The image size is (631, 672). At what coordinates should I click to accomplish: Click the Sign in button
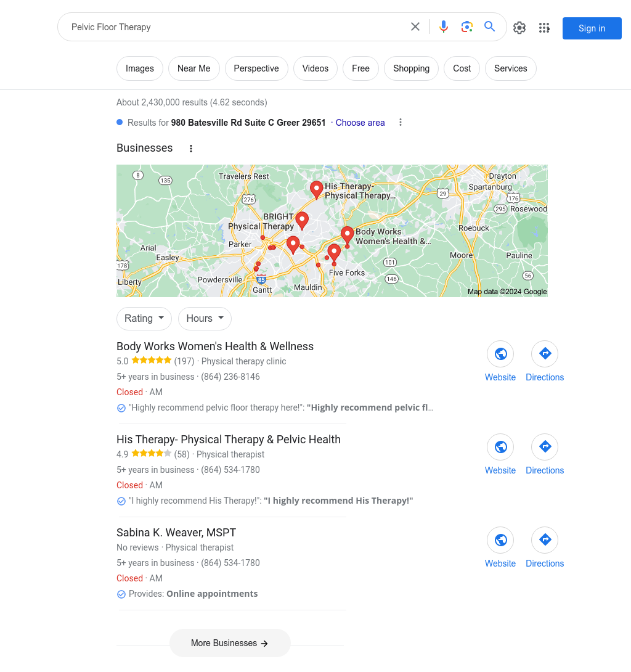point(592,28)
